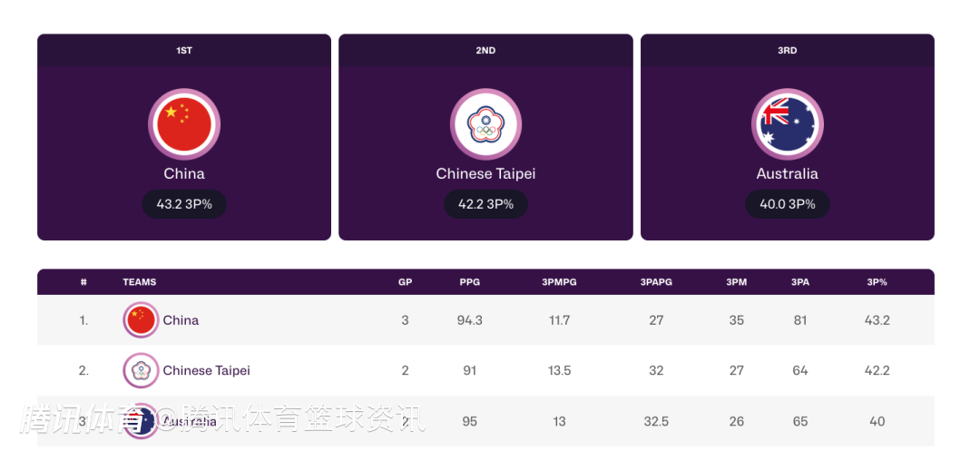The image size is (980, 451).
Task: Sort by 3PAPG column header
Action: pyautogui.click(x=656, y=281)
